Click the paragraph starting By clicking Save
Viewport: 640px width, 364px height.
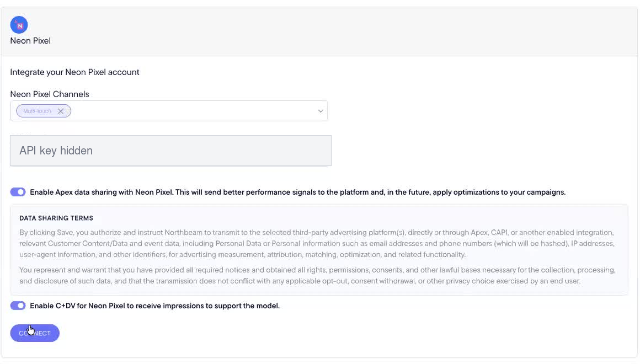click(x=317, y=244)
